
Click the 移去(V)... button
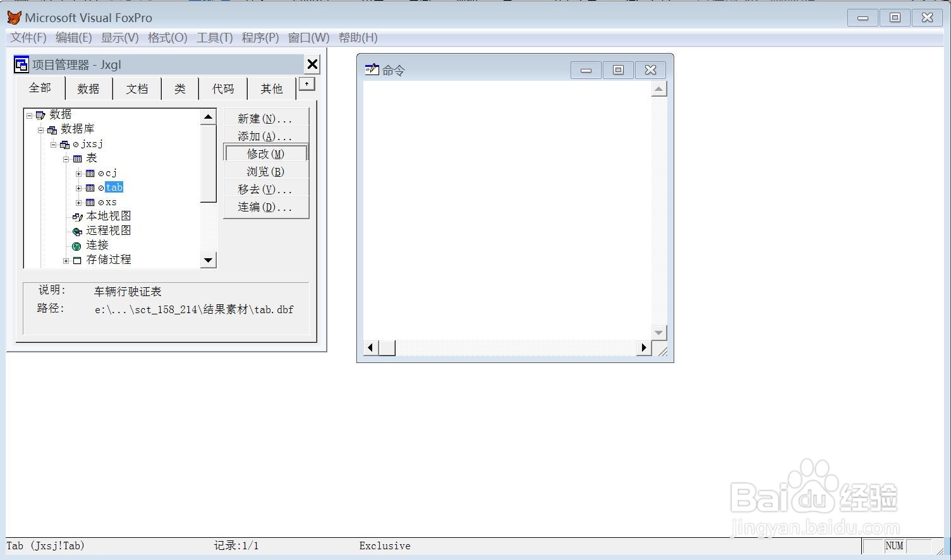click(266, 189)
